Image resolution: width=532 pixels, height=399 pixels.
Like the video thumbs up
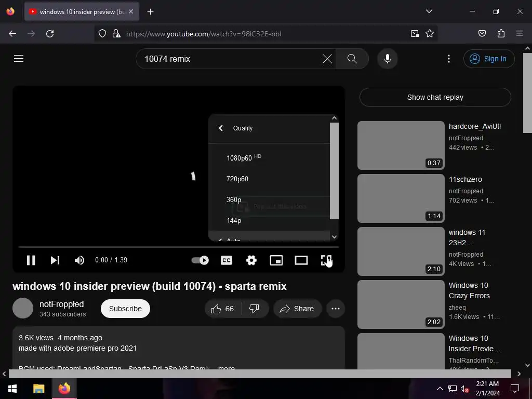coord(222,309)
